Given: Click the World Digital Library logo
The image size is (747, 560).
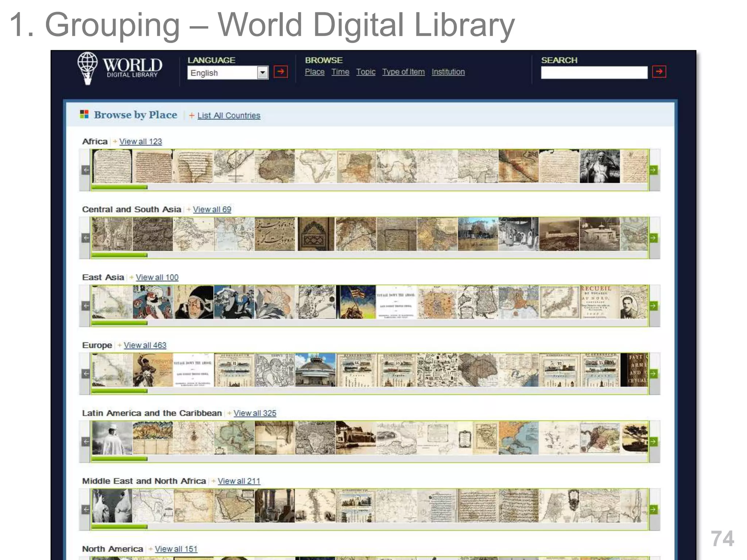Looking at the screenshot, I should pos(120,68).
